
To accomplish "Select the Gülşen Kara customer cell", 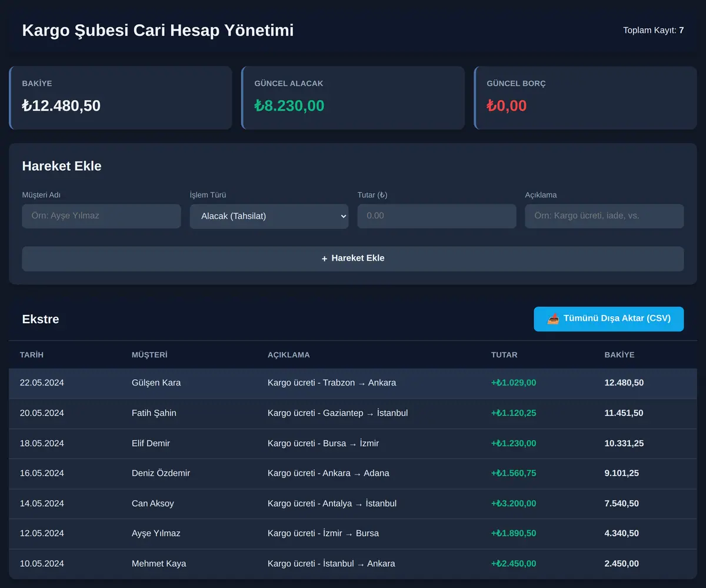I will [156, 383].
